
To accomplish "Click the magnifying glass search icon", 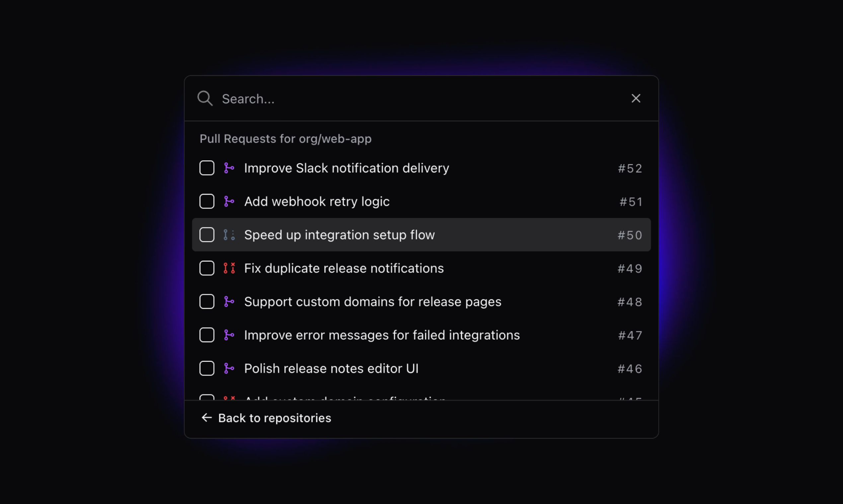I will pyautogui.click(x=205, y=98).
